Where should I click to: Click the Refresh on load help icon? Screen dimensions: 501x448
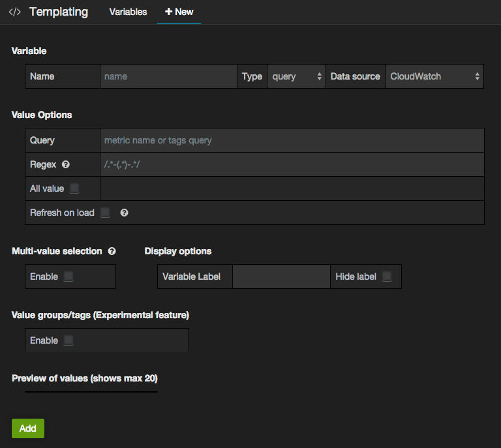pyautogui.click(x=124, y=213)
